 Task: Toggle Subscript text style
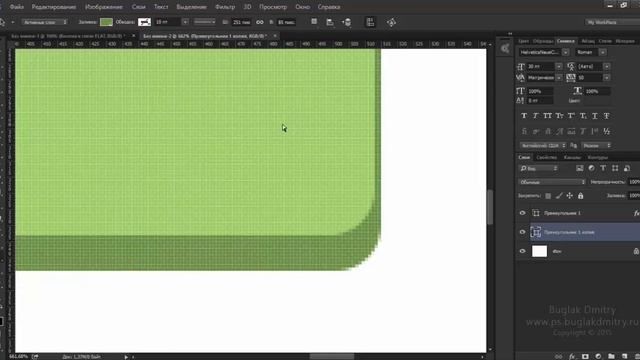coord(583,116)
